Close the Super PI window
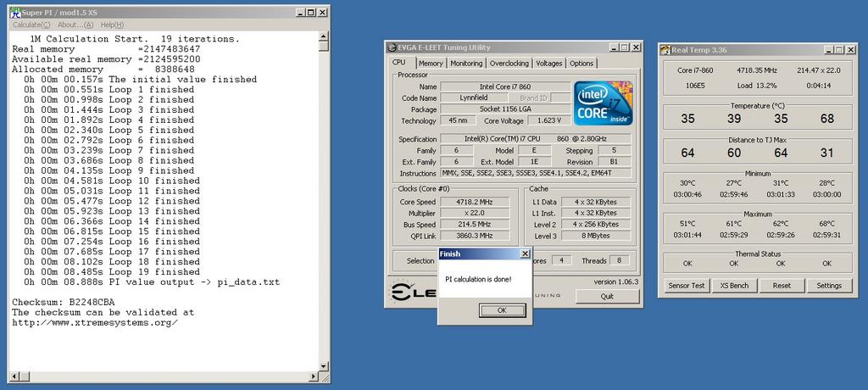Viewport: 868px width, 390px height. (x=322, y=12)
